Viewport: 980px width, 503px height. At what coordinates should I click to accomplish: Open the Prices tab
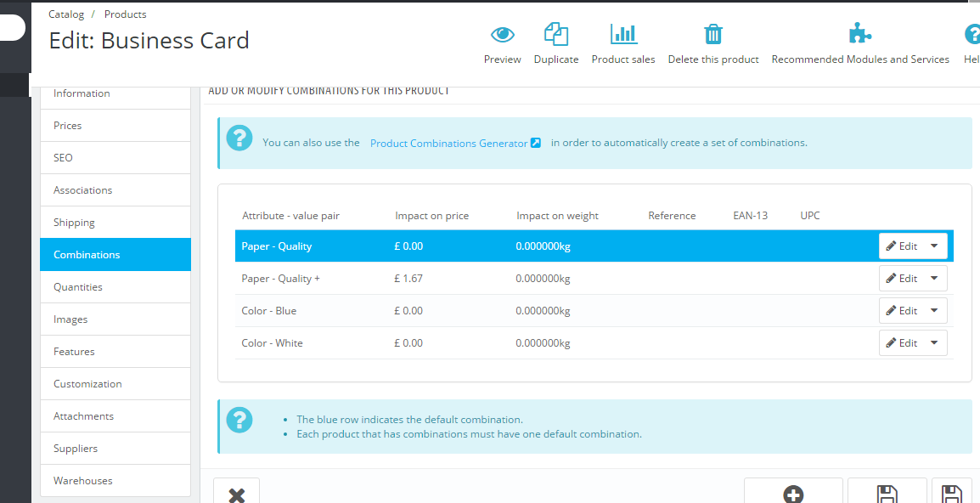tap(115, 126)
